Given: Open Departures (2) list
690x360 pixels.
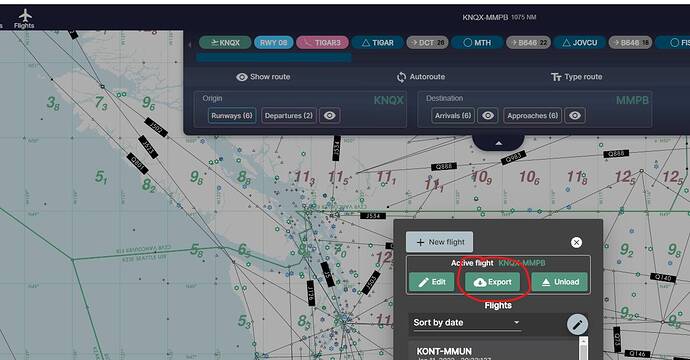Looking at the screenshot, I should 289,116.
